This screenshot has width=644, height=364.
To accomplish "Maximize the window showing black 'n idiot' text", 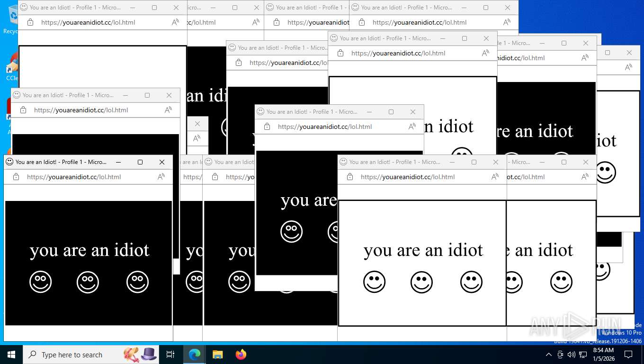I will pyautogui.click(x=465, y=38).
